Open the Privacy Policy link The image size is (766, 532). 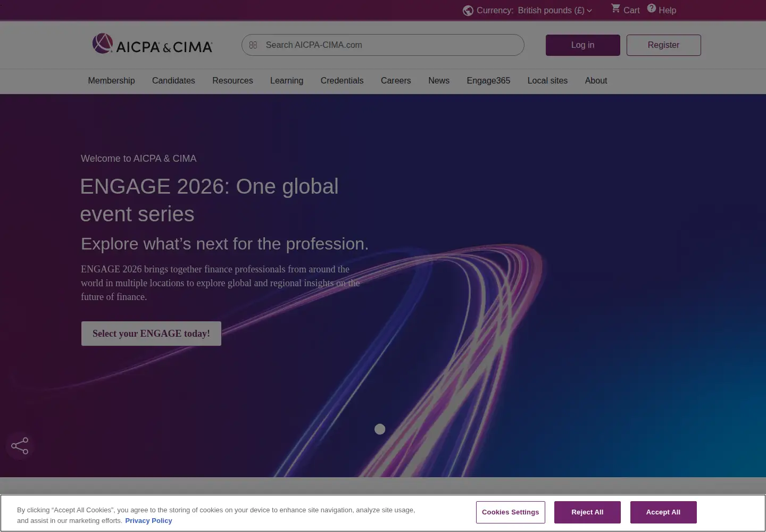tap(148, 521)
